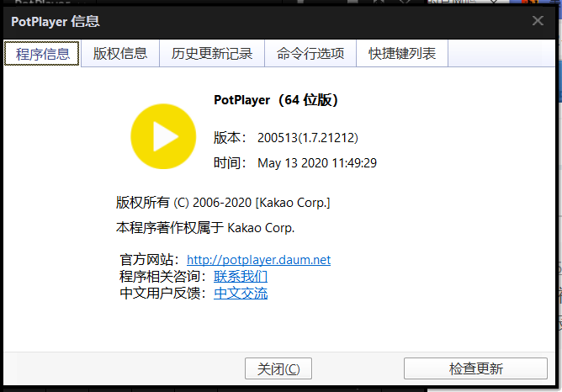The width and height of the screenshot is (562, 392).
Task: Click the 版权所有 (C) 2006-2020 line
Action: 223,203
